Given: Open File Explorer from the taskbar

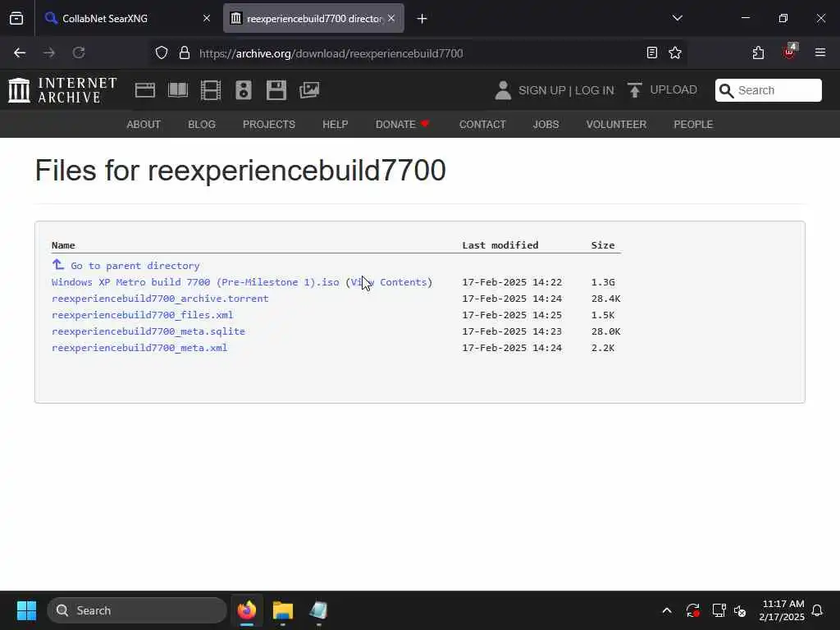Looking at the screenshot, I should tap(283, 610).
